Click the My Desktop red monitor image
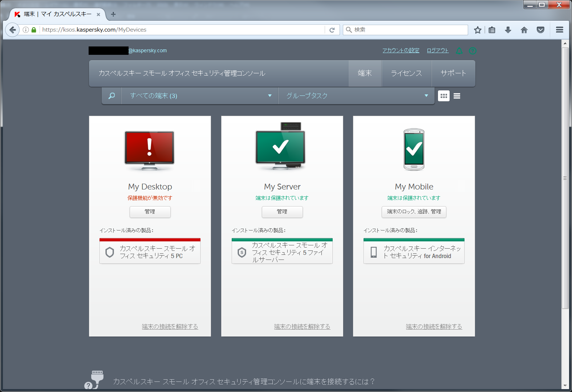The height and width of the screenshot is (392, 572). click(x=149, y=150)
